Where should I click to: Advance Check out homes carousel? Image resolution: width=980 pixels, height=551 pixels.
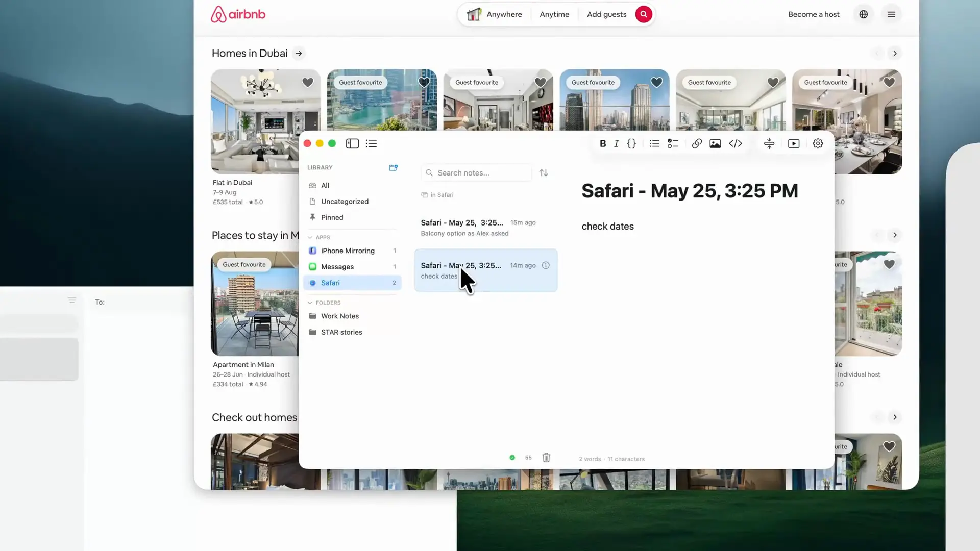click(895, 417)
